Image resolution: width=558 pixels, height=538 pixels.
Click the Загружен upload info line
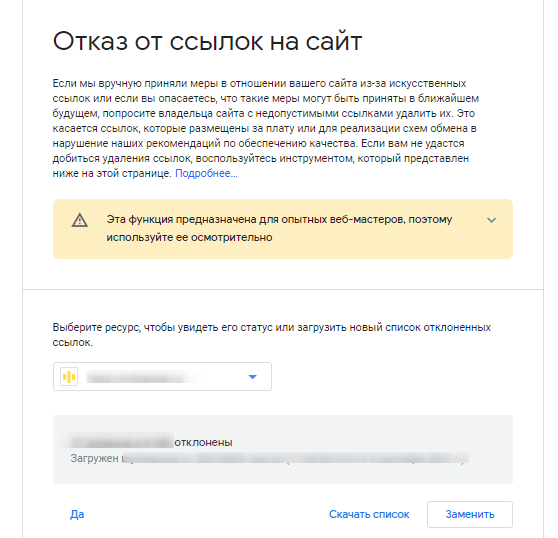coord(269,458)
